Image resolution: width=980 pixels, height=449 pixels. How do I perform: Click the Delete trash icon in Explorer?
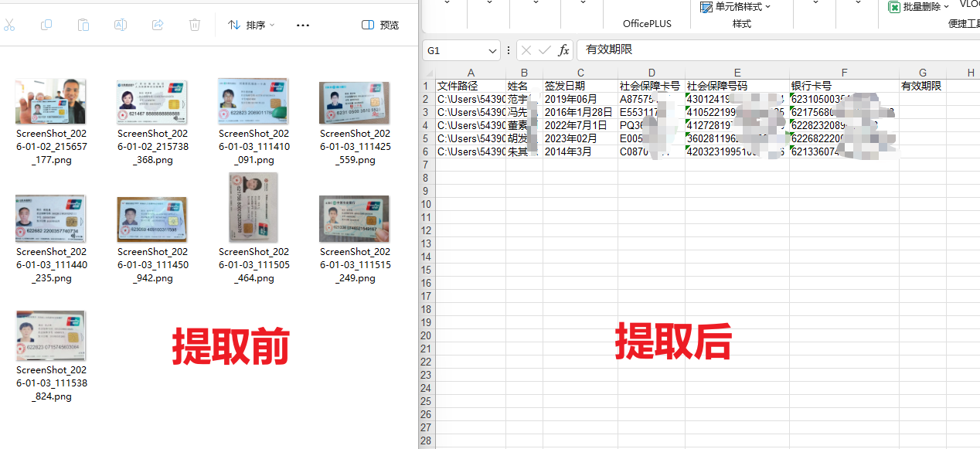click(x=194, y=26)
